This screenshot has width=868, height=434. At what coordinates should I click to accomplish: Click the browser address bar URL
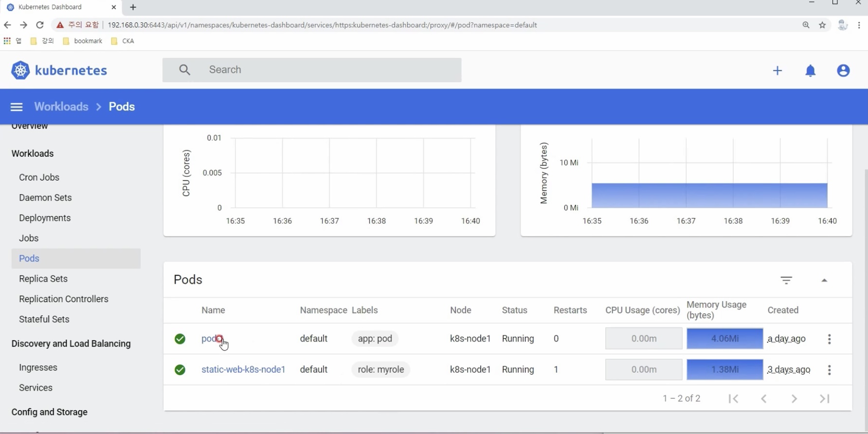[x=322, y=25]
